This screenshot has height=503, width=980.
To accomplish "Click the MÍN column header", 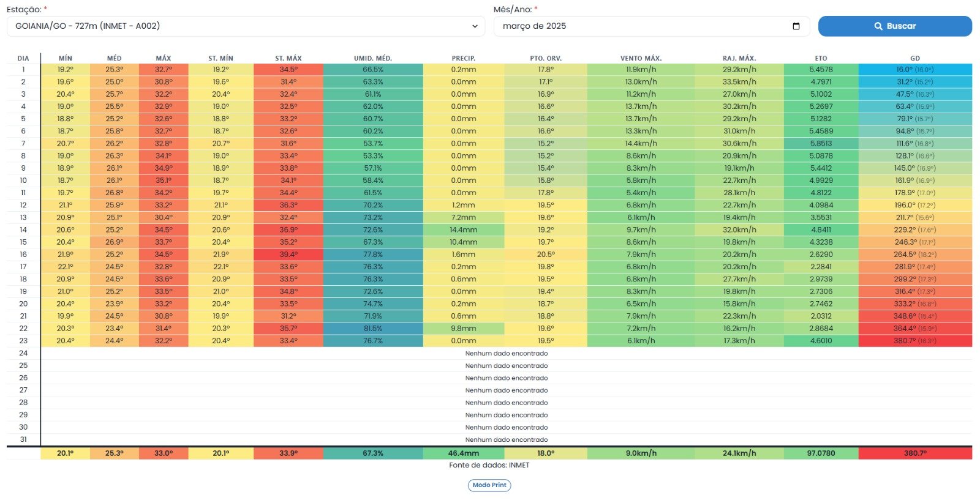I will pyautogui.click(x=66, y=59).
